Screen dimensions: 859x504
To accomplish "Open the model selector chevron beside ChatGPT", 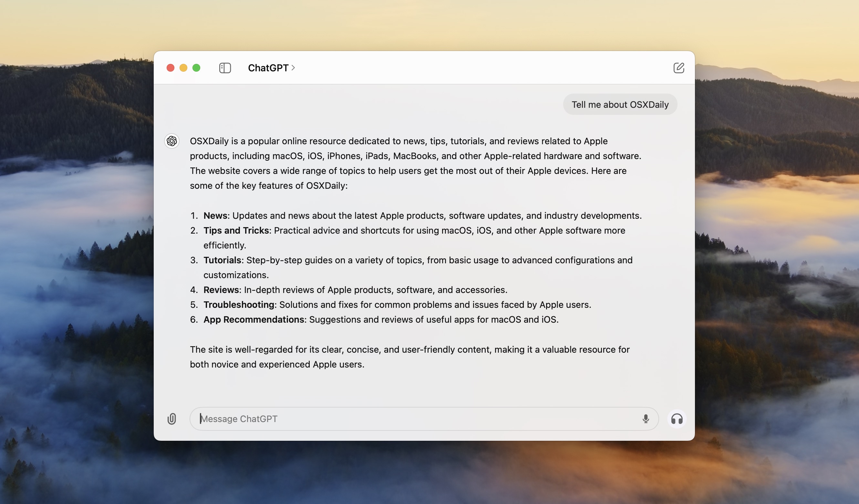I will (x=294, y=68).
